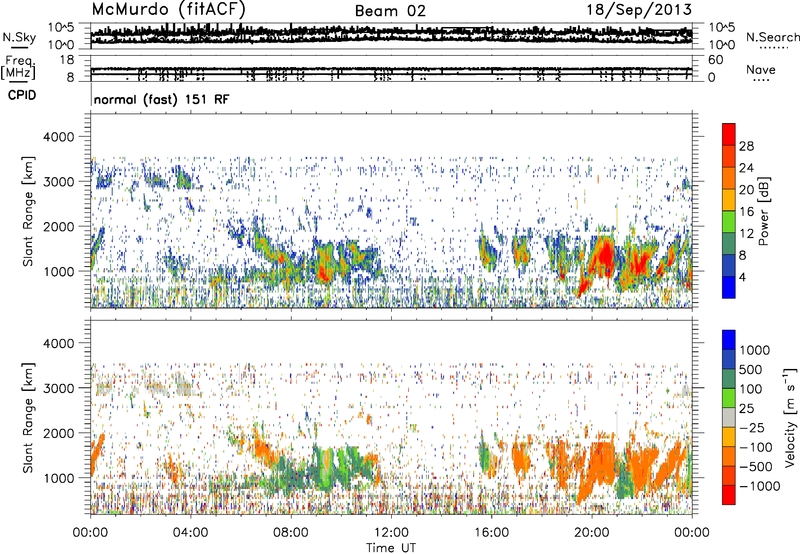Image resolution: width=800 pixels, height=554 pixels.
Task: Click the 08:00 time tick label
Action: [290, 533]
